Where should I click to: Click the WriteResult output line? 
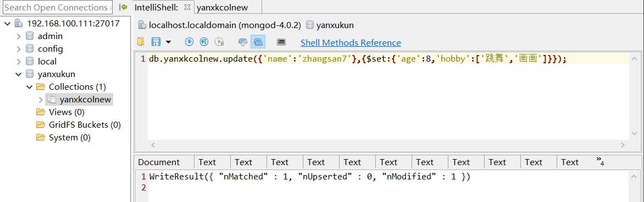pyautogui.click(x=309, y=177)
